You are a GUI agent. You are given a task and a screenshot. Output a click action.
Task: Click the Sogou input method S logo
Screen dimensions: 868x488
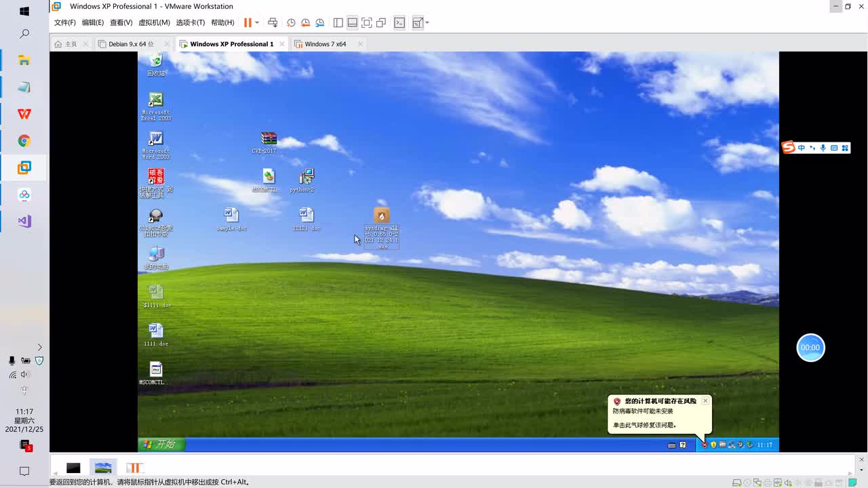[x=788, y=148]
